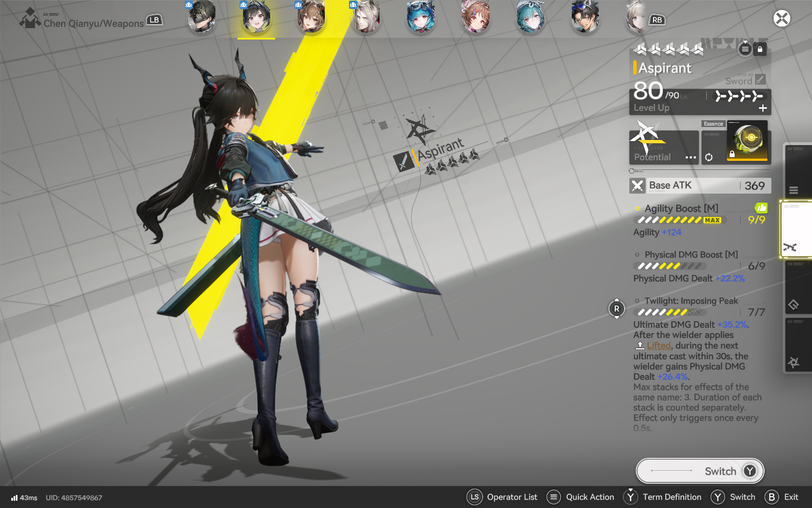Click the large Switch weapon button
Screen dimensions: 812x508
coord(700,471)
